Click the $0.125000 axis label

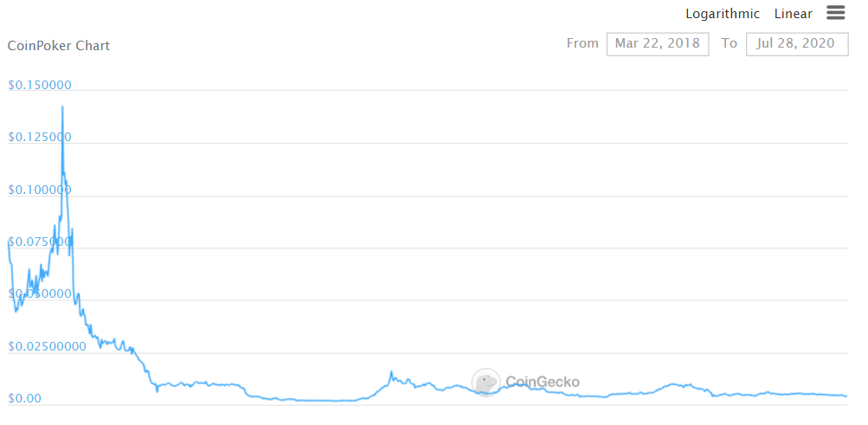pyautogui.click(x=40, y=138)
